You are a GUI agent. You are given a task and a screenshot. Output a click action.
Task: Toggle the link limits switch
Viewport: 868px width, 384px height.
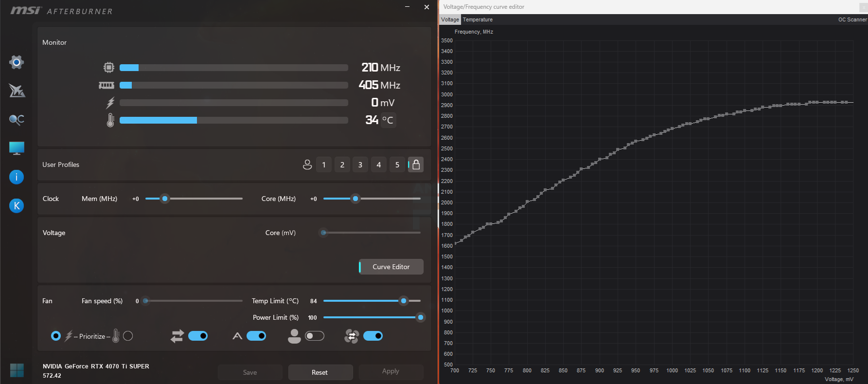click(198, 336)
